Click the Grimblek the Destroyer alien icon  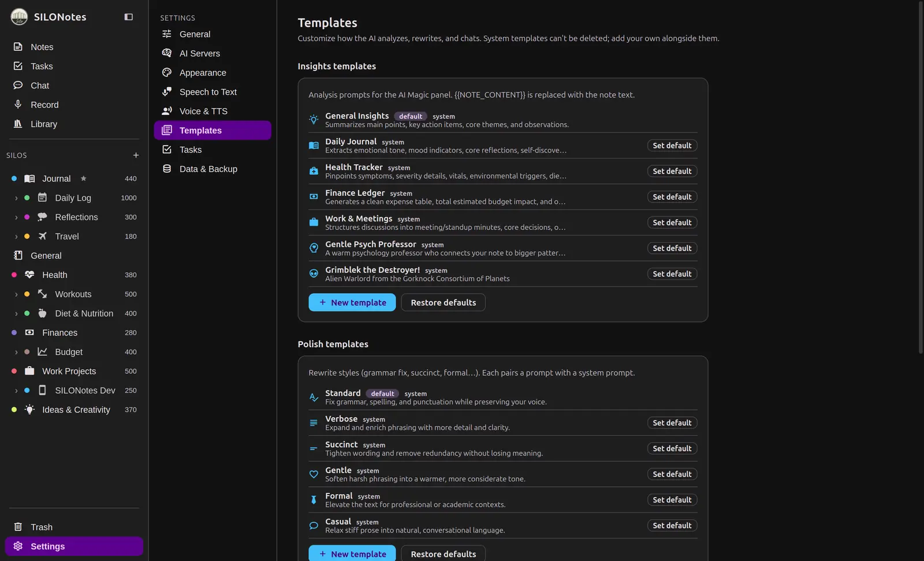314,274
